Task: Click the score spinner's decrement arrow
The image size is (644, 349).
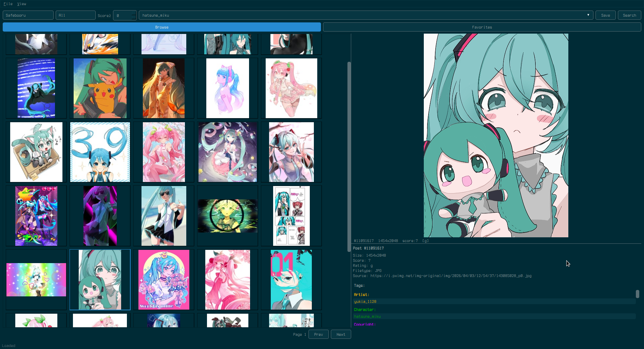Action: 133,17
